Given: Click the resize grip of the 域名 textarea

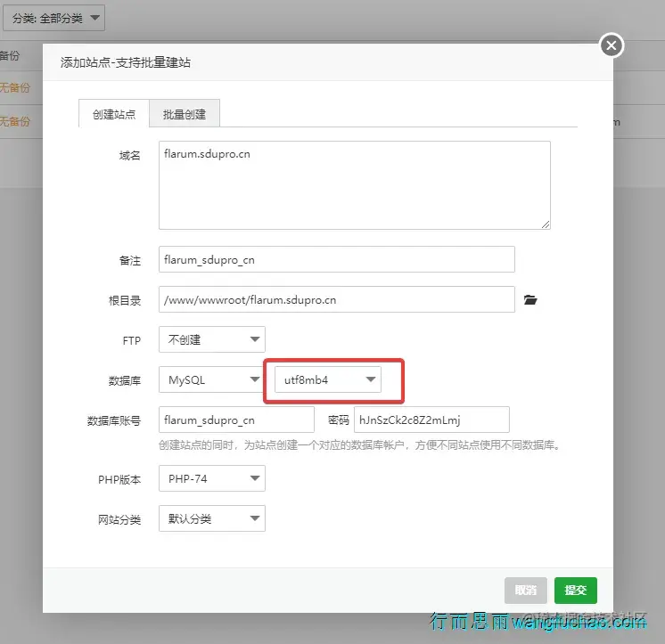Looking at the screenshot, I should (x=546, y=224).
